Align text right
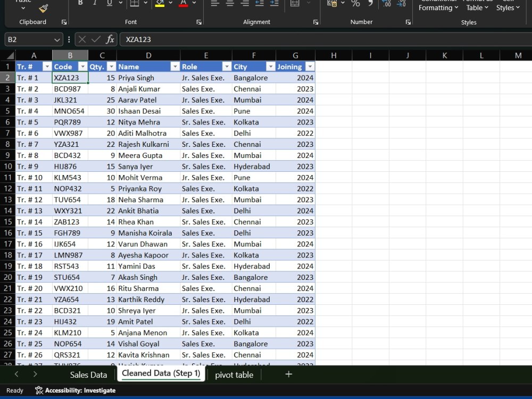 coord(245,3)
